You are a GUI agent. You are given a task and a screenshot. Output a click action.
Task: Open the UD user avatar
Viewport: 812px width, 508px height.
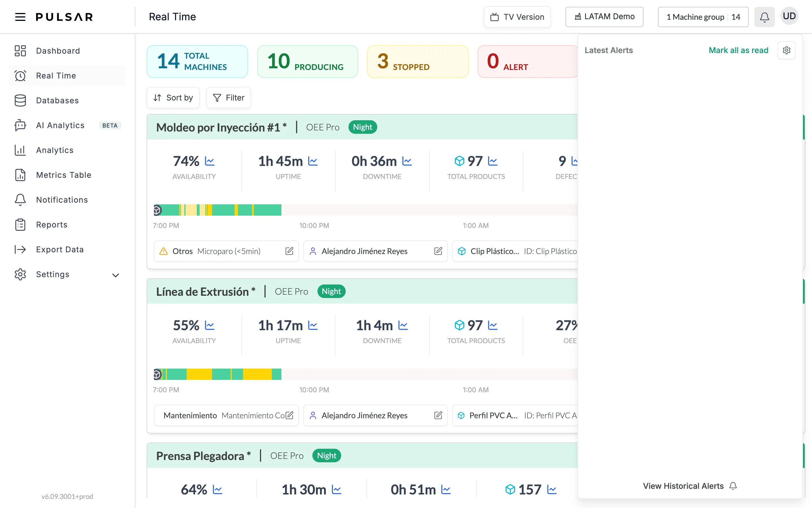(789, 16)
